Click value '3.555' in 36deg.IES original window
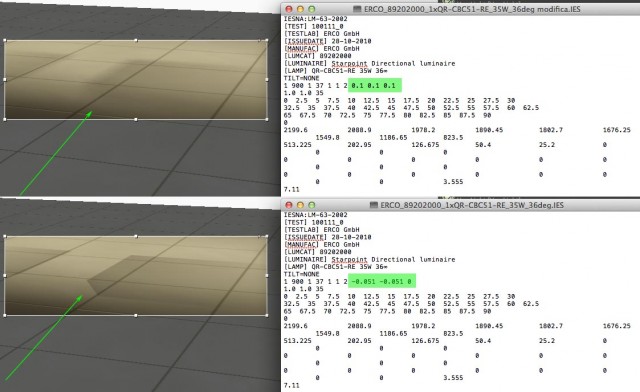640x392 pixels. coord(453,378)
